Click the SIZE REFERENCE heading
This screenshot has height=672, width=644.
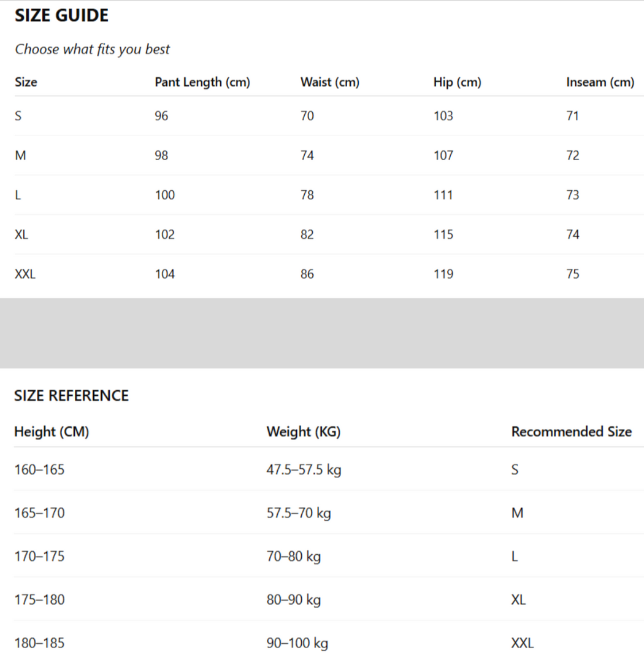(71, 396)
